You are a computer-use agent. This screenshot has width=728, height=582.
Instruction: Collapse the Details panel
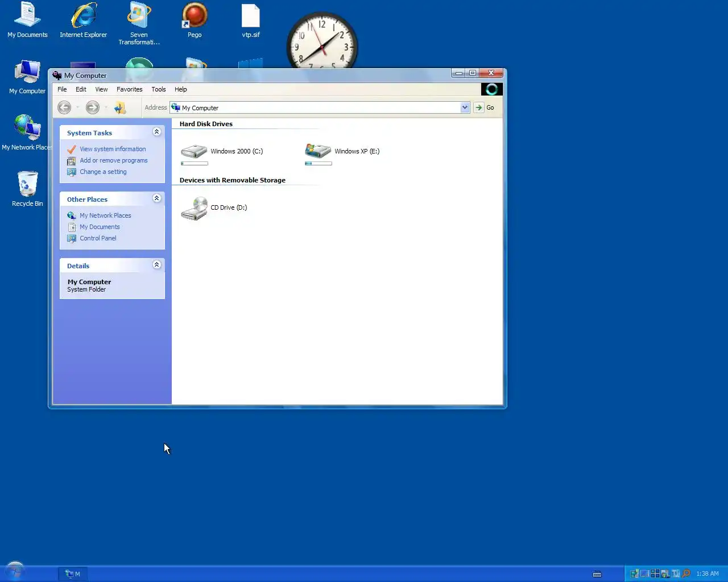pos(157,265)
